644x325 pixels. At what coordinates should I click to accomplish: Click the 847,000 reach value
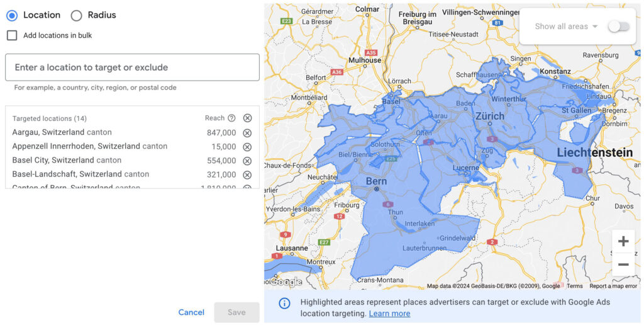point(221,133)
